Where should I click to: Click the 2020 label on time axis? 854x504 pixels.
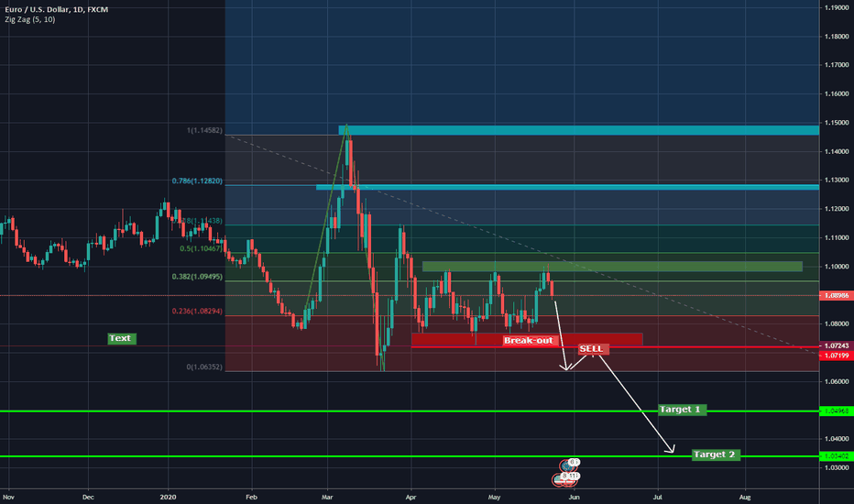tap(169, 497)
